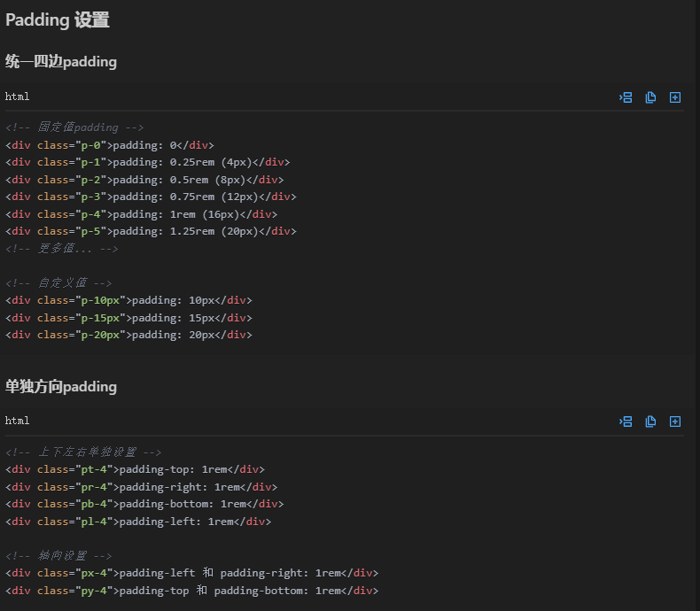Click the line with class "p-1"
This screenshot has height=611, width=700.
pyautogui.click(x=148, y=162)
